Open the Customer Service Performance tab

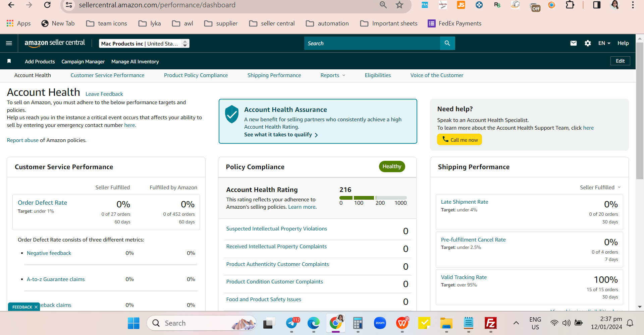pos(107,75)
